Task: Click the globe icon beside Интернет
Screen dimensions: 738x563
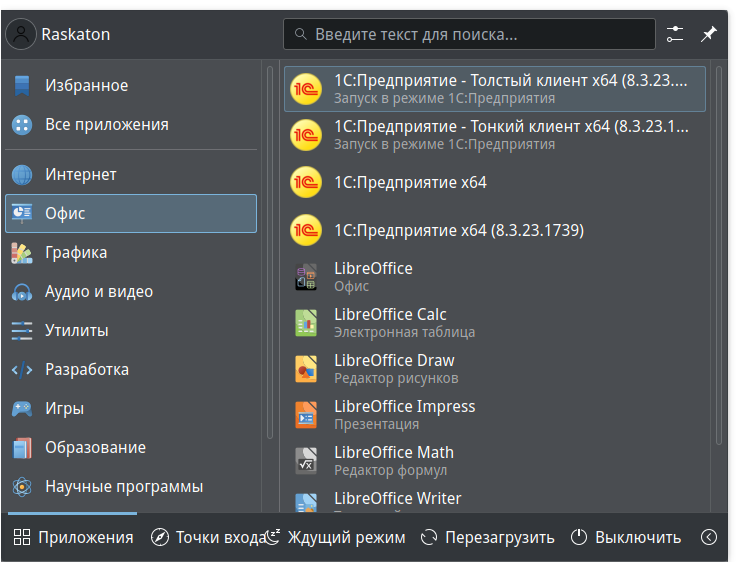Action: (22, 175)
